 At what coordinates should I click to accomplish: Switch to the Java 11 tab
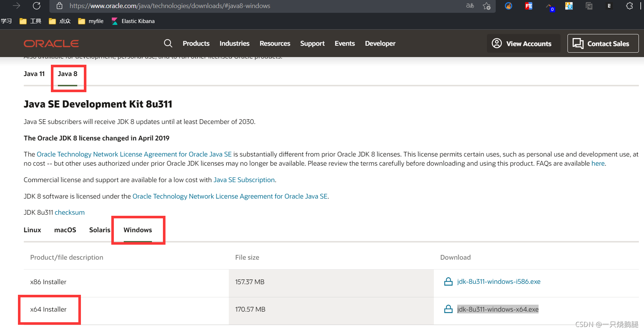[34, 74]
